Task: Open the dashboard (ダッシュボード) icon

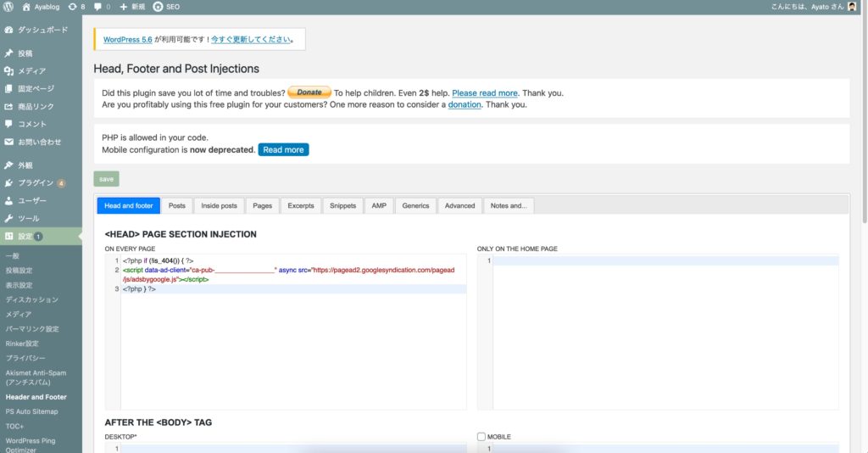Action: (x=8, y=30)
